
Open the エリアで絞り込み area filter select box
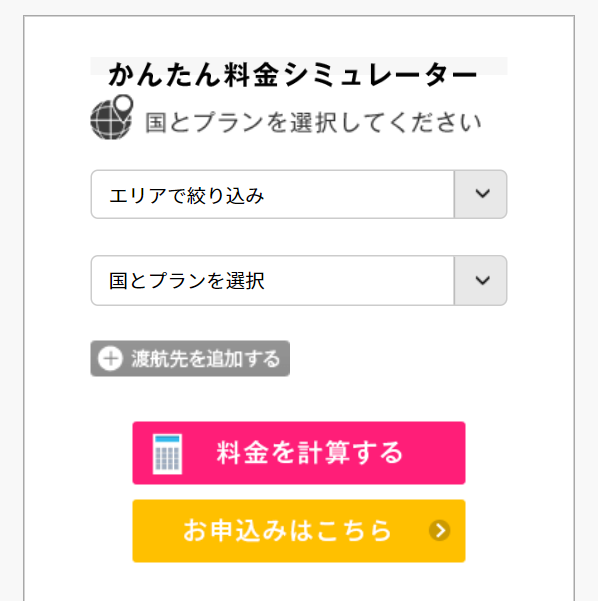pyautogui.click(x=299, y=194)
